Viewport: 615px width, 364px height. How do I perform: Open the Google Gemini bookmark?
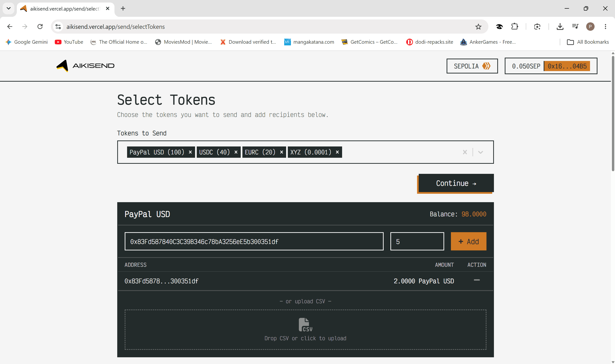coord(26,42)
